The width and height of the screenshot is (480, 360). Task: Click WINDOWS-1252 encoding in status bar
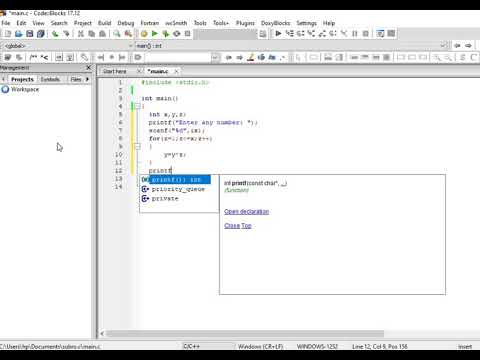click(317, 346)
